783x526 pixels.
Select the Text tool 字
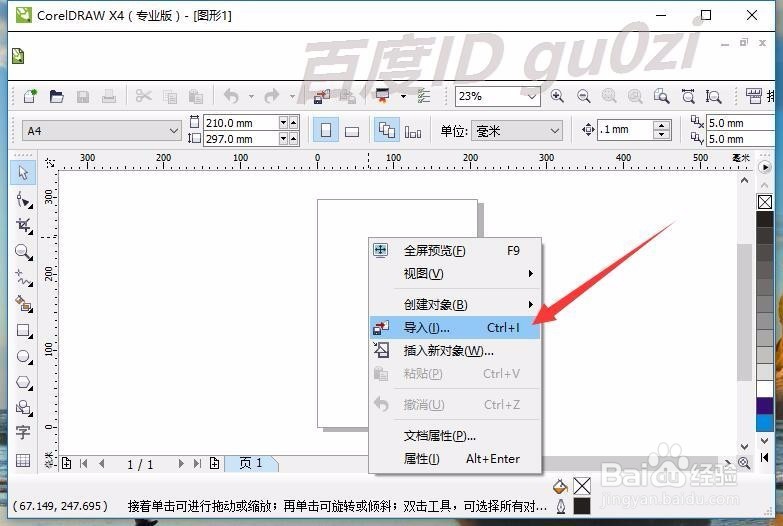23,432
